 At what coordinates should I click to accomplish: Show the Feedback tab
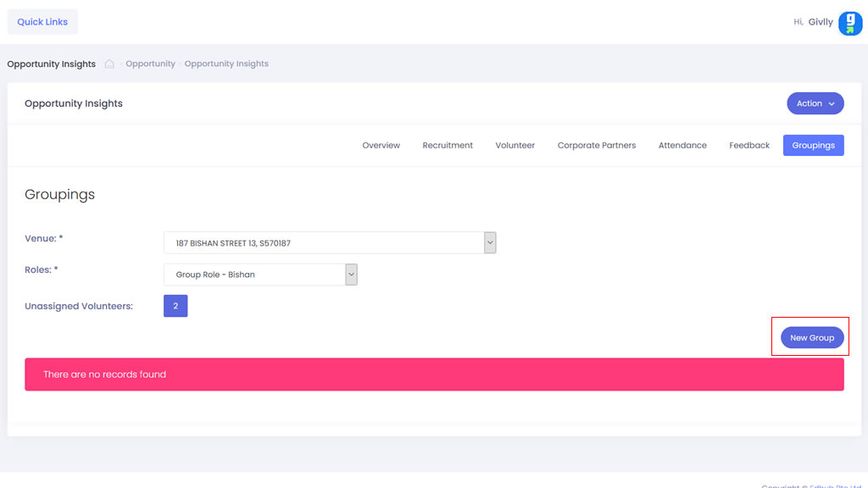tap(749, 146)
